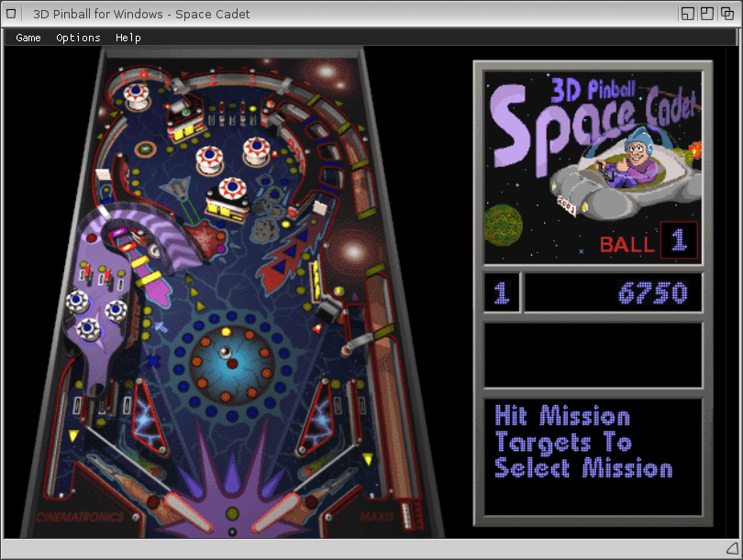Click the "Hit Mission Targets" message panel
Screen dimensions: 743x560
click(593, 456)
